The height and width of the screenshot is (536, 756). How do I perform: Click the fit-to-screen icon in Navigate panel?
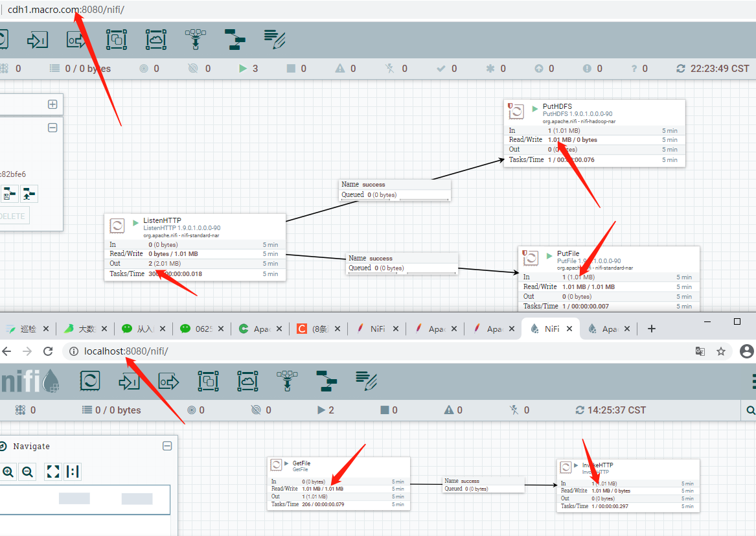coord(53,471)
